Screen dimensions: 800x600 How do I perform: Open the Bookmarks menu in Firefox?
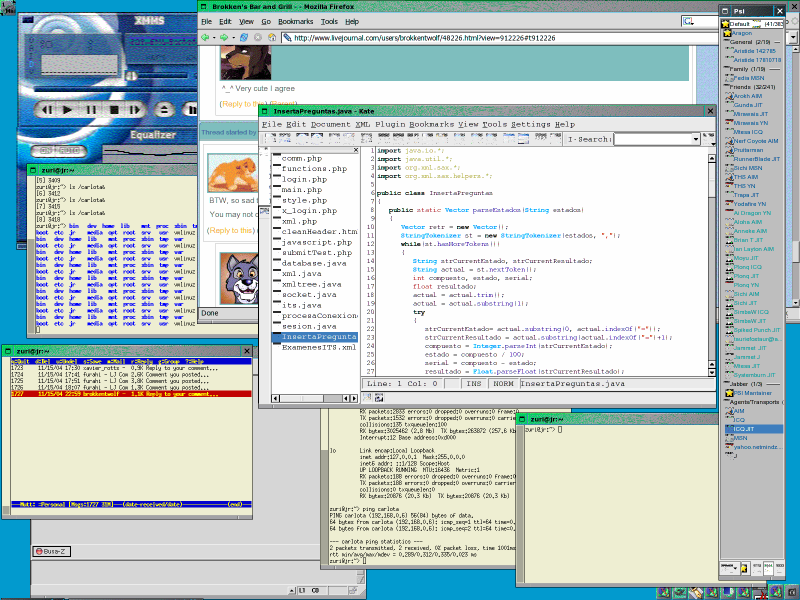click(x=297, y=20)
